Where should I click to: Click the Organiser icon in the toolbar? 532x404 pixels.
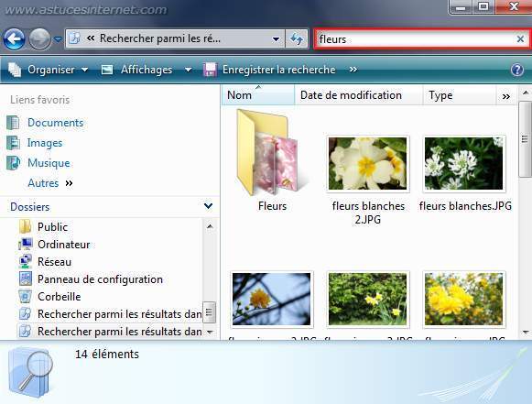(x=15, y=70)
